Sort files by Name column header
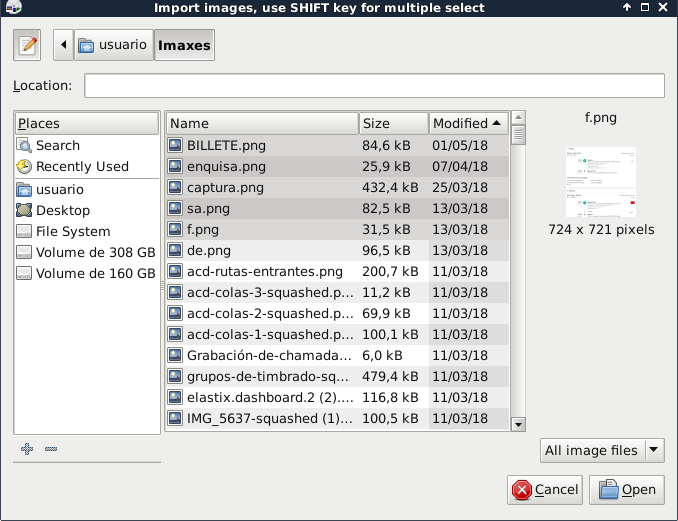This screenshot has width=678, height=521. pos(261,123)
